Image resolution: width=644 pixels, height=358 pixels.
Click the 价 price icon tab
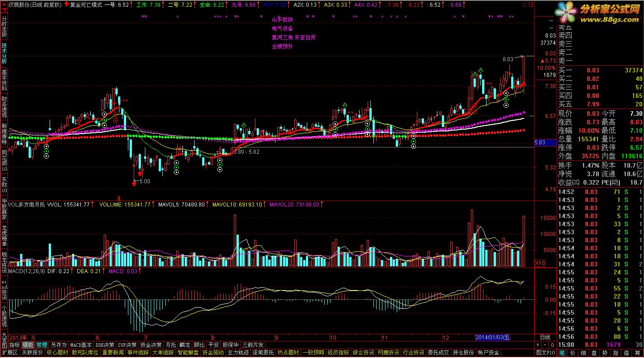(573, 353)
